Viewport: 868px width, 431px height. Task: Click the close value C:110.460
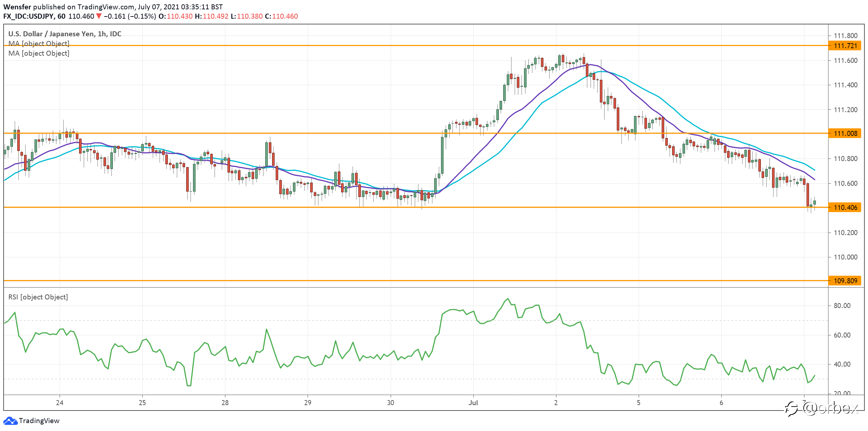point(281,16)
